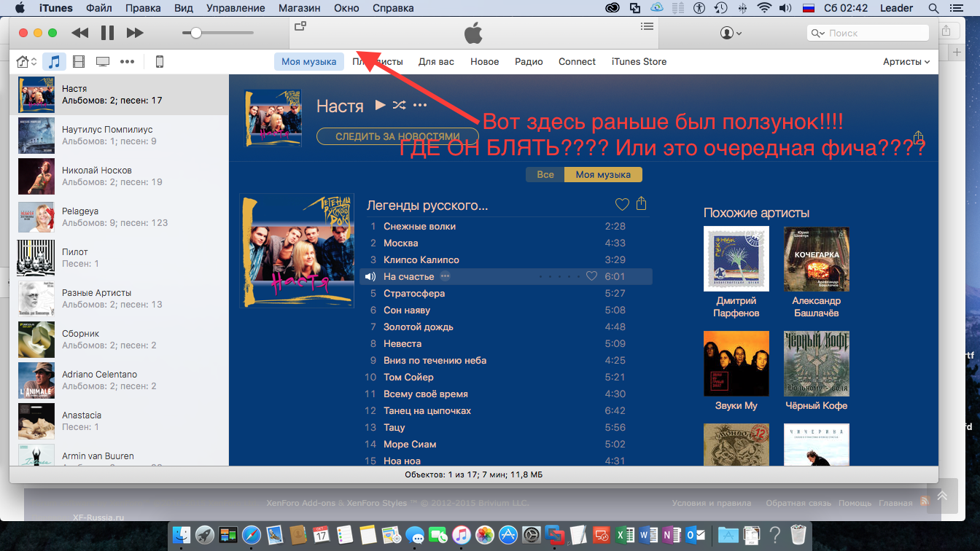
Task: Click Обратная связь link in browser
Action: pyautogui.click(x=798, y=503)
